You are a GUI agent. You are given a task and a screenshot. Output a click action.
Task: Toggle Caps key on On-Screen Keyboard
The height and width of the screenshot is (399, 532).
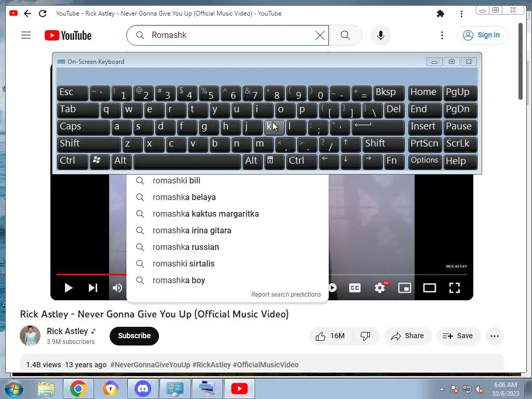pos(84,127)
